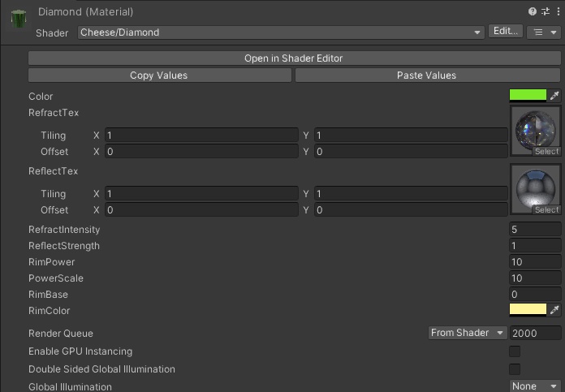The width and height of the screenshot is (565, 392).
Task: Open the three-dot material context menu
Action: [x=556, y=11]
